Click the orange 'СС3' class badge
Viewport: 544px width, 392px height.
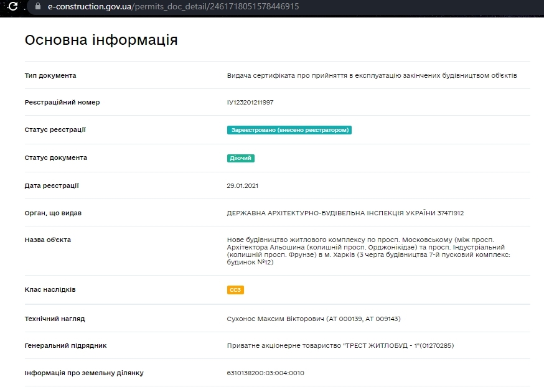[x=235, y=290]
